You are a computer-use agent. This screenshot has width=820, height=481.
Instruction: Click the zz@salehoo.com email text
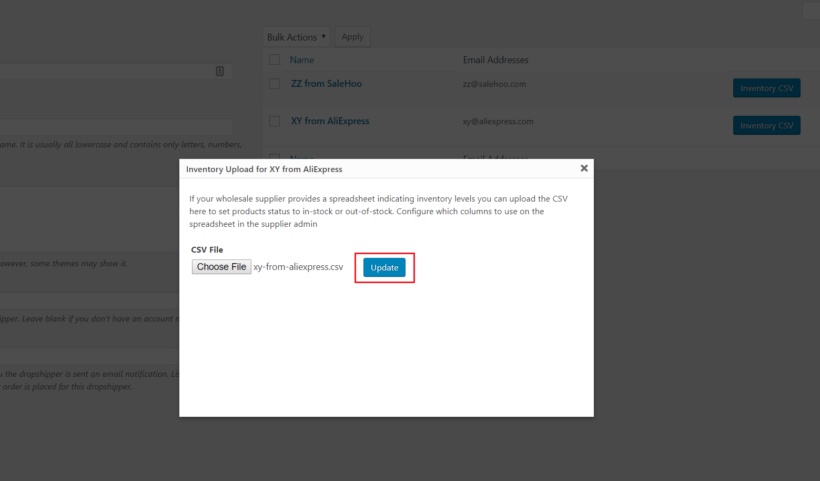click(494, 84)
